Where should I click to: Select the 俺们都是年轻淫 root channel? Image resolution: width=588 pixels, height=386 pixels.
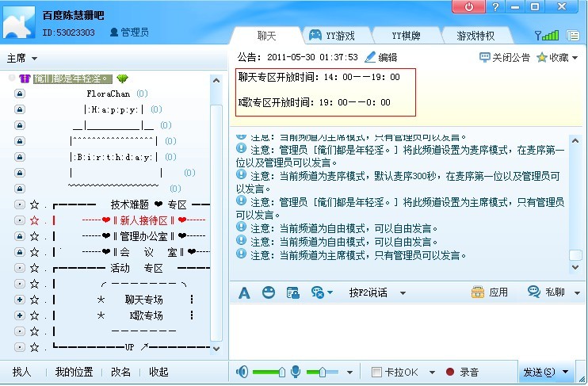(73, 78)
